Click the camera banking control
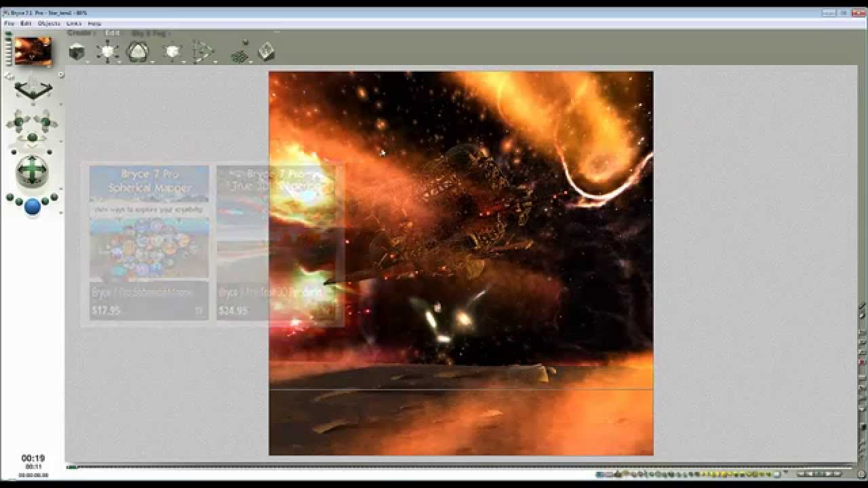868x488 pixels. point(32,138)
